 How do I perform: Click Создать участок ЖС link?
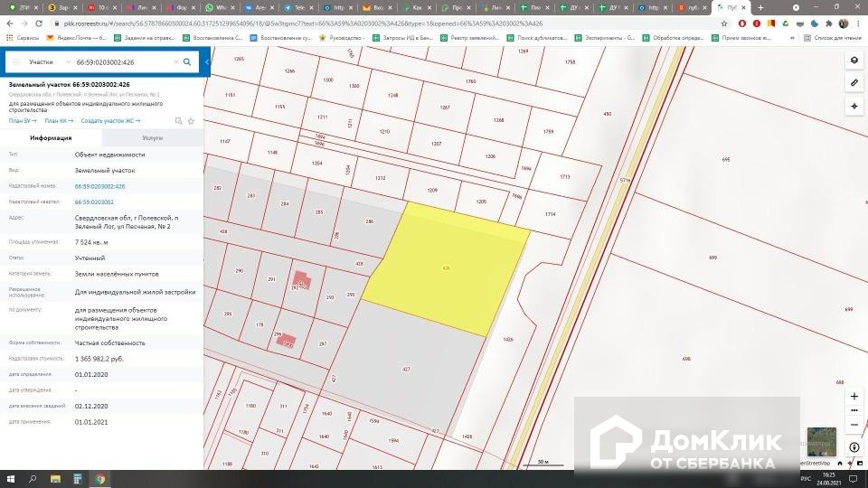click(x=110, y=120)
